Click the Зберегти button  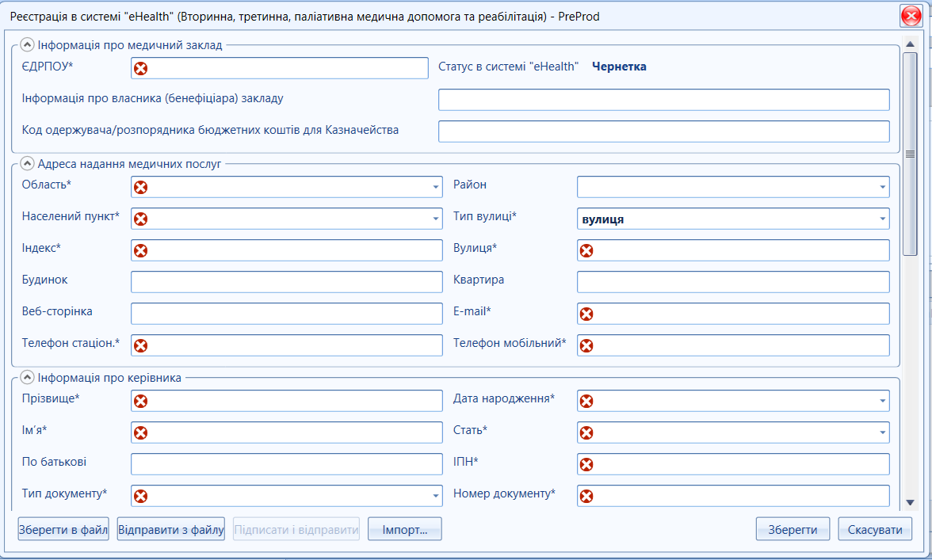[x=793, y=529]
